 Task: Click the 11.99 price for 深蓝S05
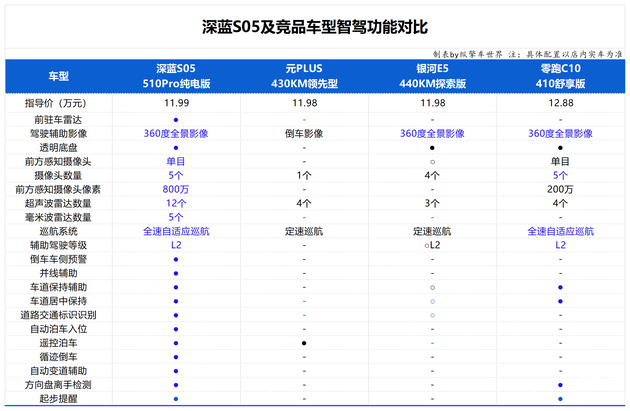click(176, 103)
